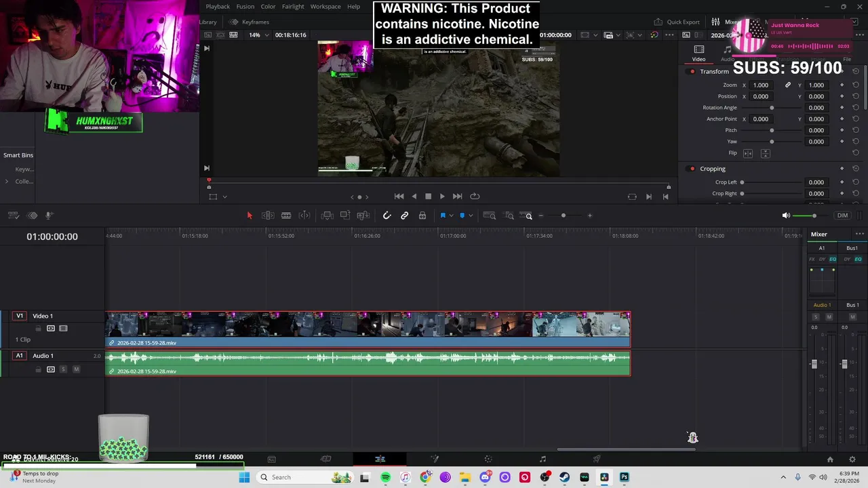Click the Flag clip icon
This screenshot has width=868, height=488.
click(x=443, y=216)
